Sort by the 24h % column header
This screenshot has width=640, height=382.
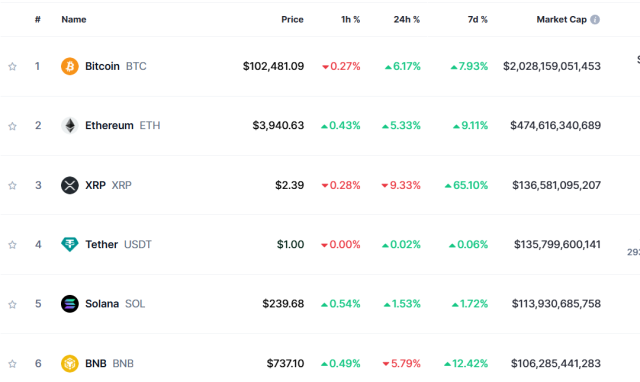pos(407,20)
